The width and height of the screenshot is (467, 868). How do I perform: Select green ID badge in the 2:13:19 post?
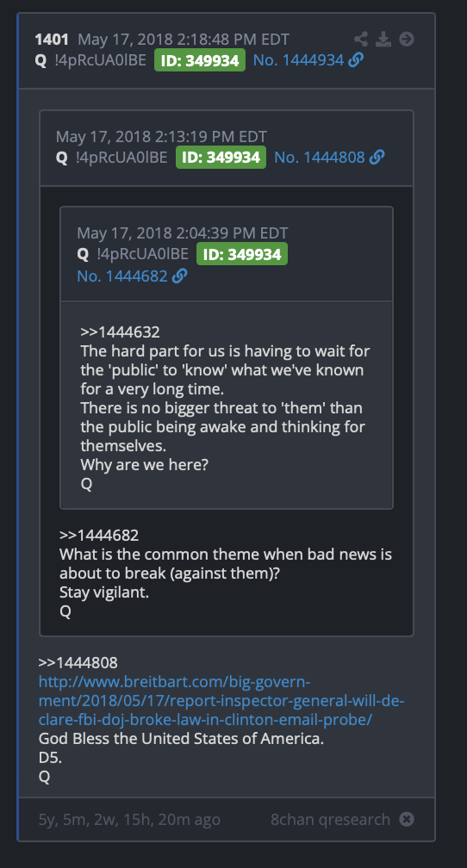(x=221, y=158)
